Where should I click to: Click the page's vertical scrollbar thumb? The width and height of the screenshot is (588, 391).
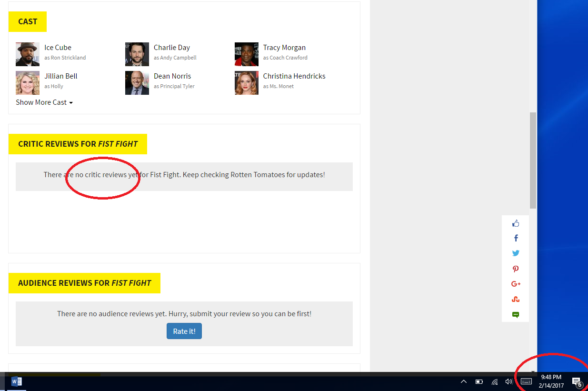533,160
